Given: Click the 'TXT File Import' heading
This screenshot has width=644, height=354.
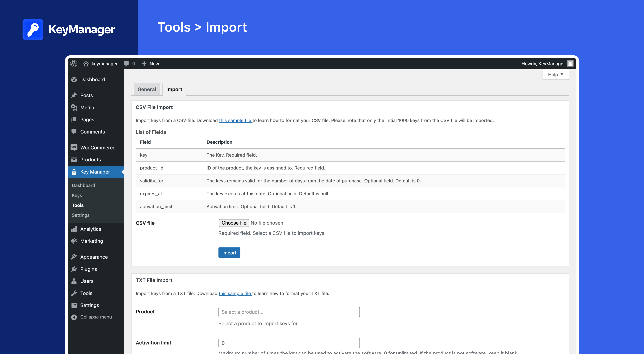Looking at the screenshot, I should coord(154,280).
